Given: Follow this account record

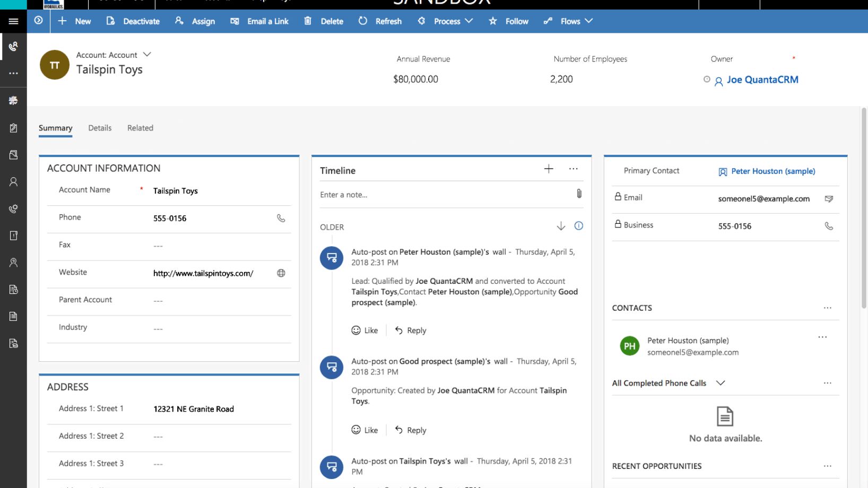Looking at the screenshot, I should pyautogui.click(x=508, y=21).
